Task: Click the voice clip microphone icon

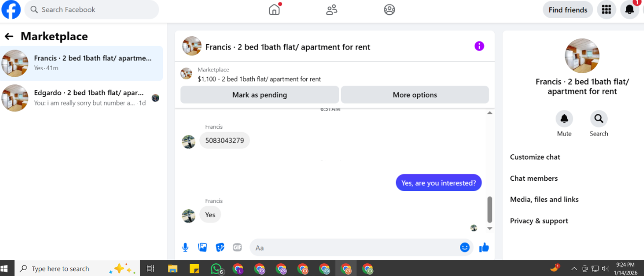Action: pyautogui.click(x=185, y=248)
